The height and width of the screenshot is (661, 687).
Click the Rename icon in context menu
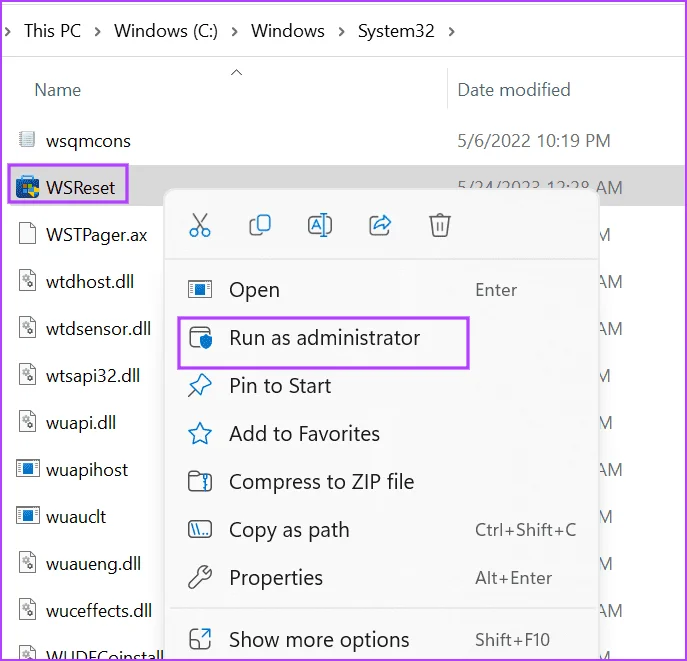pos(320,225)
